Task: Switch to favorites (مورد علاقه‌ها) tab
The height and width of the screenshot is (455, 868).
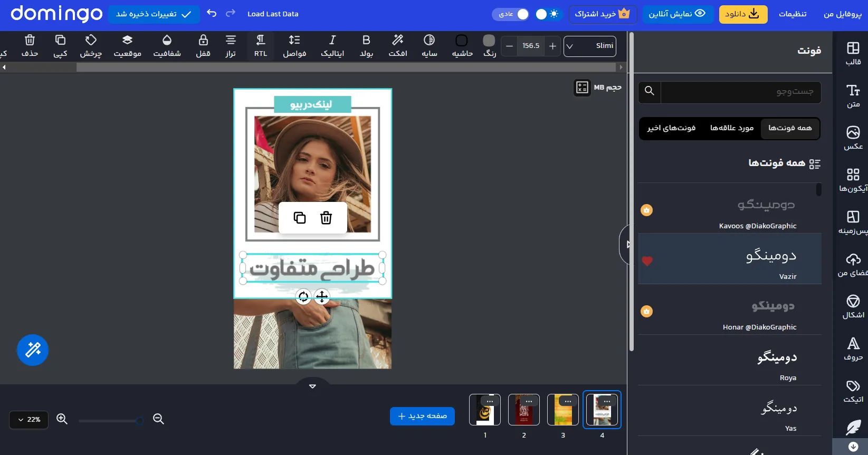Action: point(732,128)
